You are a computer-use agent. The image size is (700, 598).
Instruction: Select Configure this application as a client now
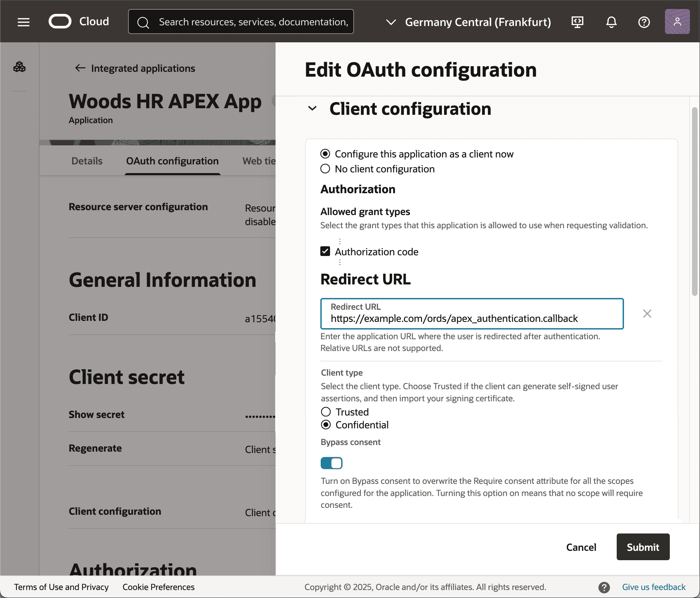[325, 154]
